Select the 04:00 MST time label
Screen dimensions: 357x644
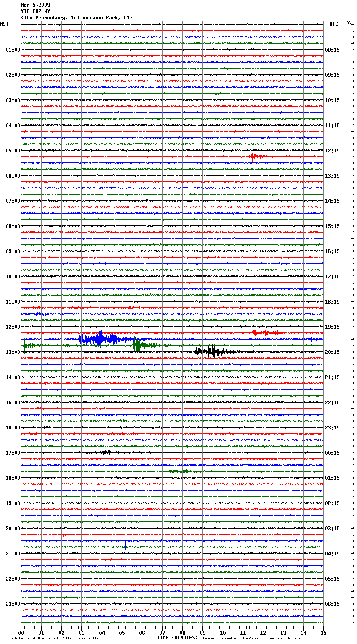click(13, 126)
